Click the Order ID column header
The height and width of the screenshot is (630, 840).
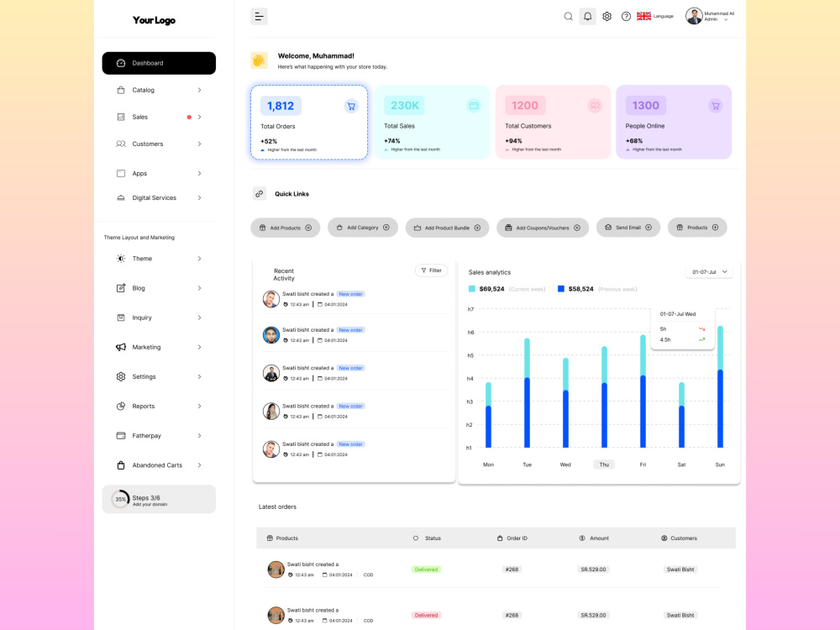click(x=512, y=538)
